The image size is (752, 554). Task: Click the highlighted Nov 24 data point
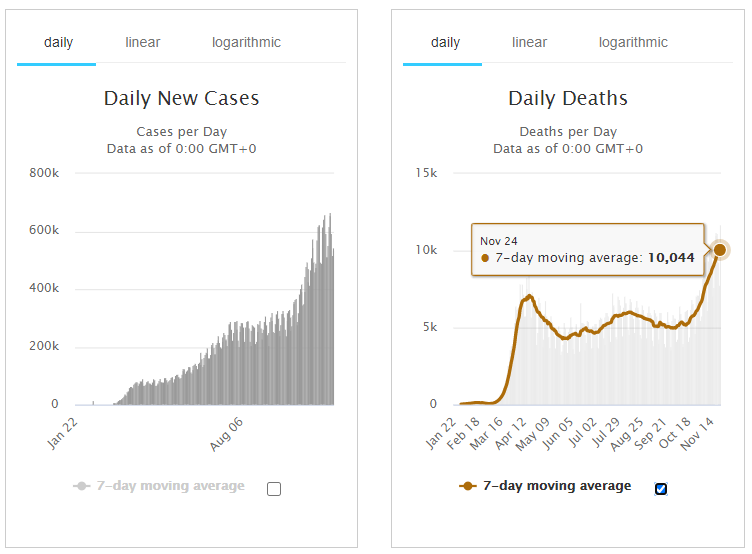(x=720, y=249)
